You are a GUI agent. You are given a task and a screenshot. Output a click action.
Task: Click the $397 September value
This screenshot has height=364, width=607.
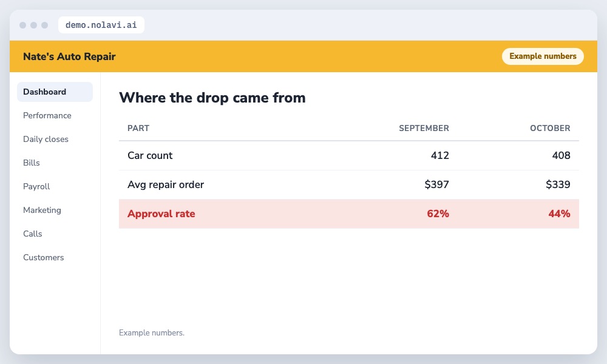(436, 184)
